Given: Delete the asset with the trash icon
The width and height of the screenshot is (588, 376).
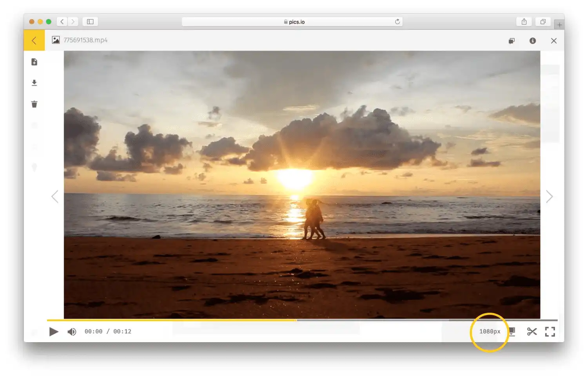Looking at the screenshot, I should [x=34, y=104].
